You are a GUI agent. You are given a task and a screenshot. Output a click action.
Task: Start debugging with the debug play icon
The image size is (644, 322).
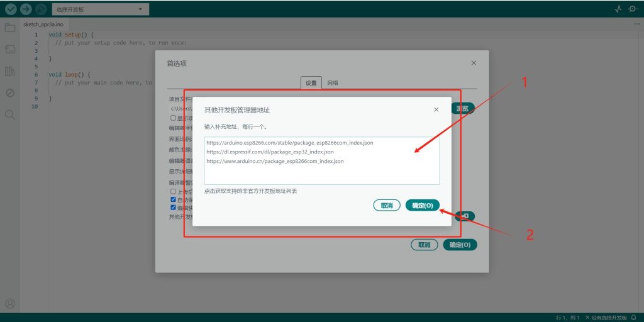click(41, 9)
